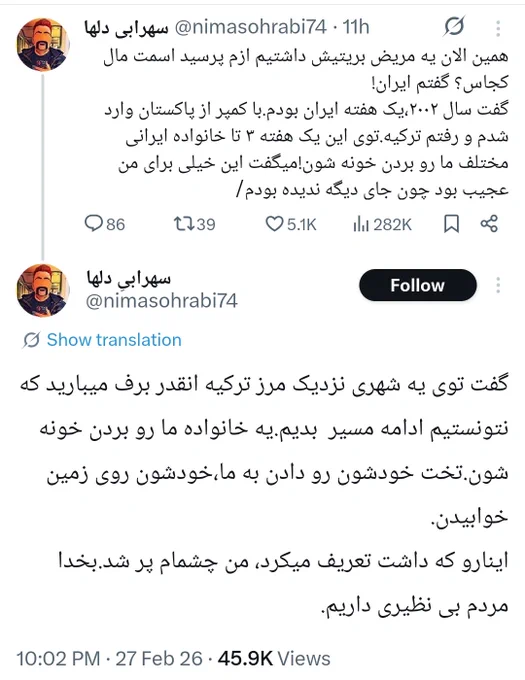The height and width of the screenshot is (680, 525).
Task: Open the first tweet's Persian text body
Action: click(306, 123)
